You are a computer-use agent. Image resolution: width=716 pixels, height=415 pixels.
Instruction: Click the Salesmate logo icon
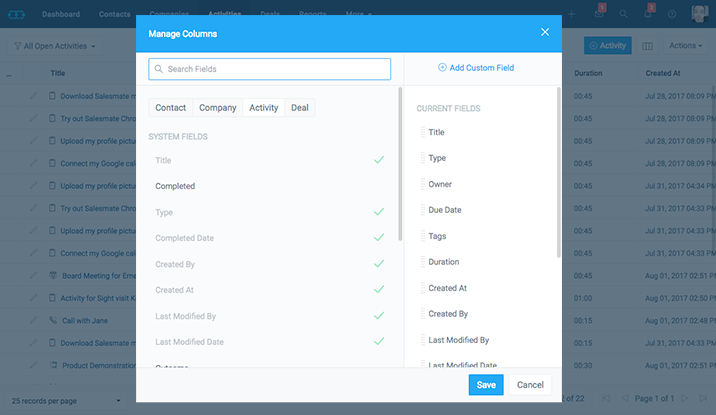(16, 15)
